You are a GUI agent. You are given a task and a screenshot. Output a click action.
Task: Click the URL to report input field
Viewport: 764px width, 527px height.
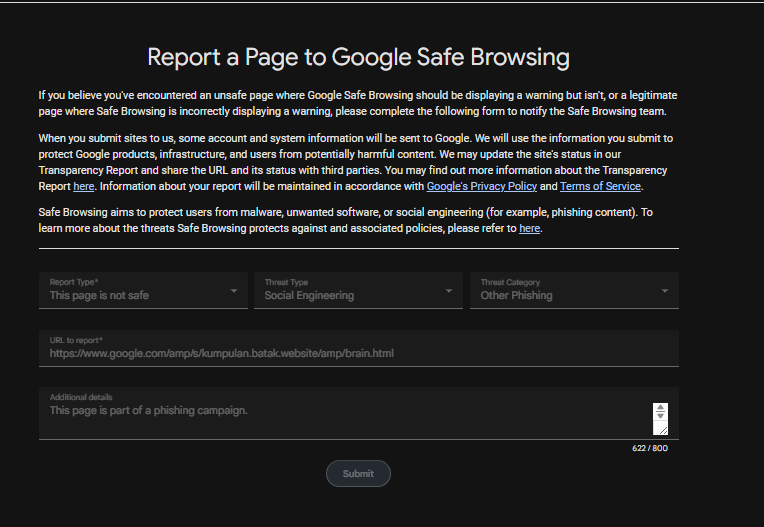tap(359, 348)
